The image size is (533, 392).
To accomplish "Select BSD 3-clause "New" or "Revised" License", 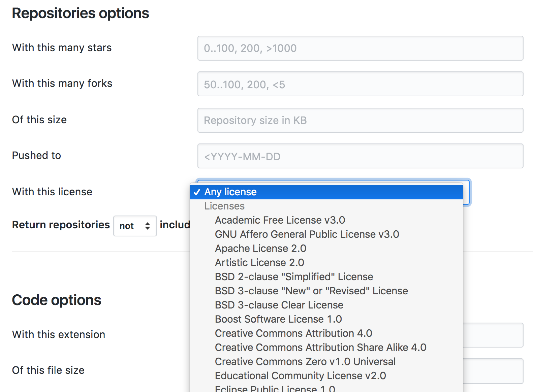I will pos(311,291).
